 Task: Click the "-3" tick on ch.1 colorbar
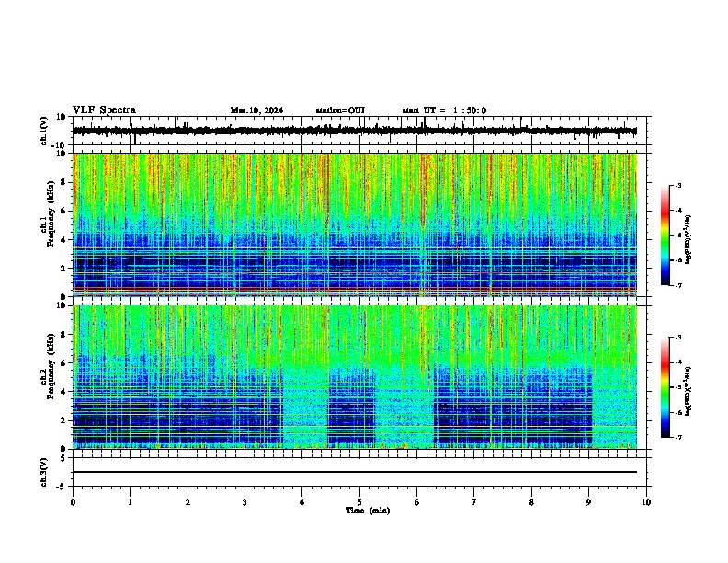[678, 186]
